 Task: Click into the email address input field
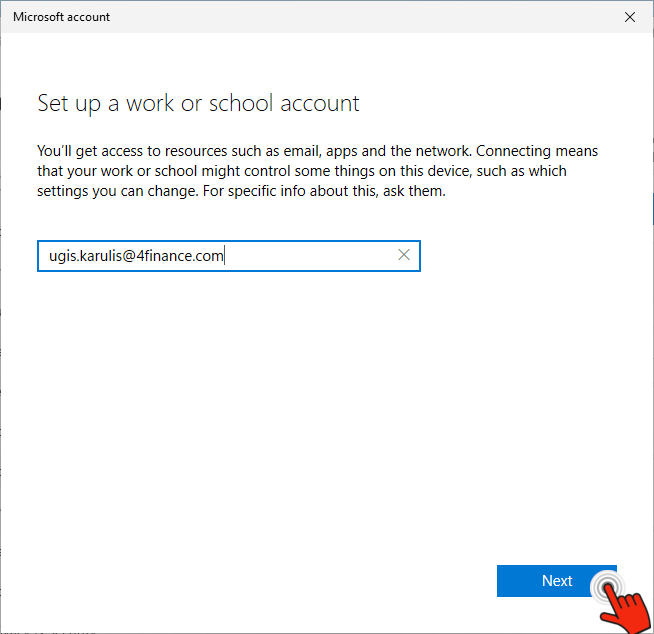point(229,256)
